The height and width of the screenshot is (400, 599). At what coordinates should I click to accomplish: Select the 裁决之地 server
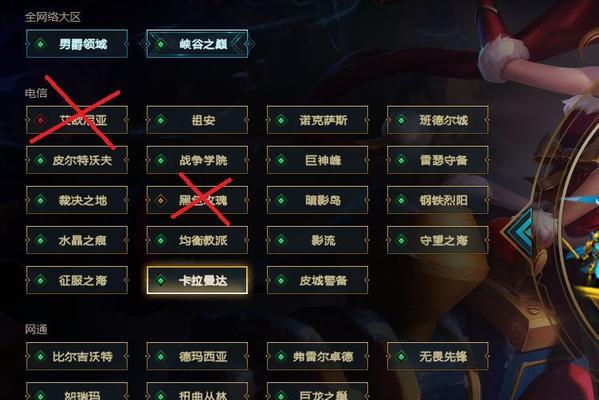point(77,200)
